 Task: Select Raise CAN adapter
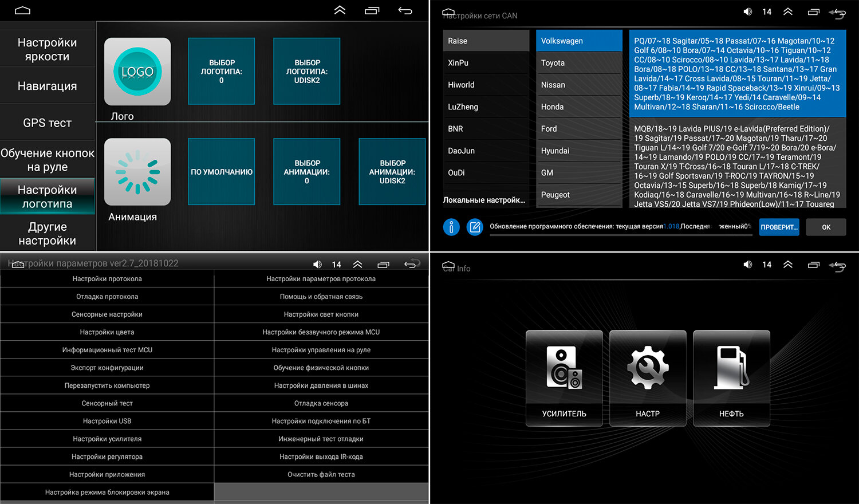pyautogui.click(x=486, y=41)
